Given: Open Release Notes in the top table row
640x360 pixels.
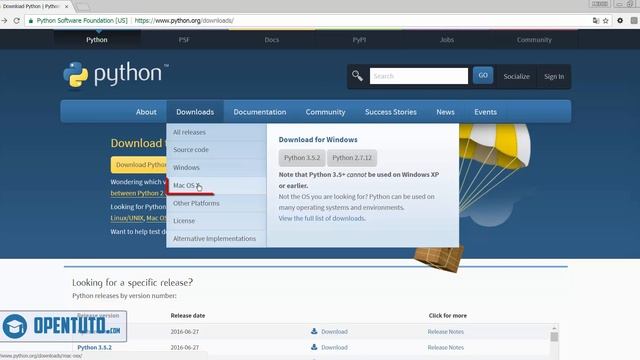Looking at the screenshot, I should 445,331.
